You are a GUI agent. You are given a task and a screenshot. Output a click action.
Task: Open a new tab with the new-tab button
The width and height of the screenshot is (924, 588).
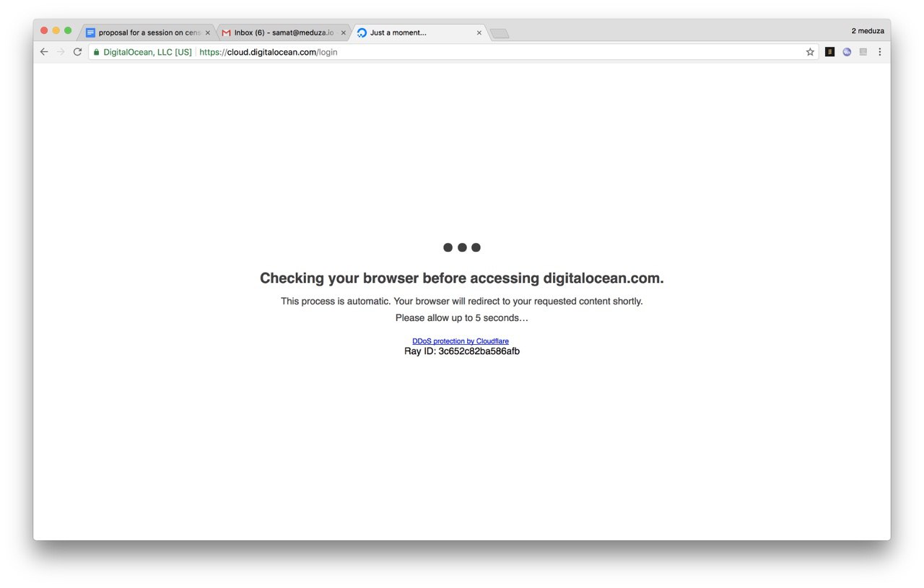point(499,33)
